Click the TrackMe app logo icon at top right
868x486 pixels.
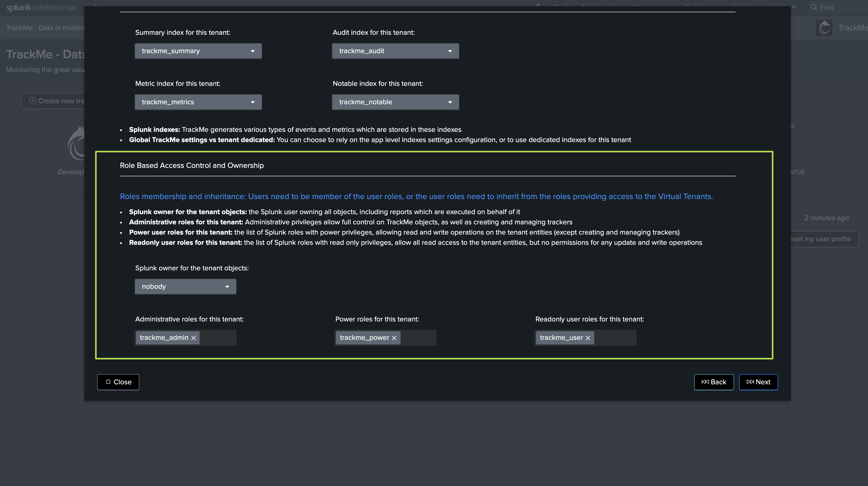824,28
